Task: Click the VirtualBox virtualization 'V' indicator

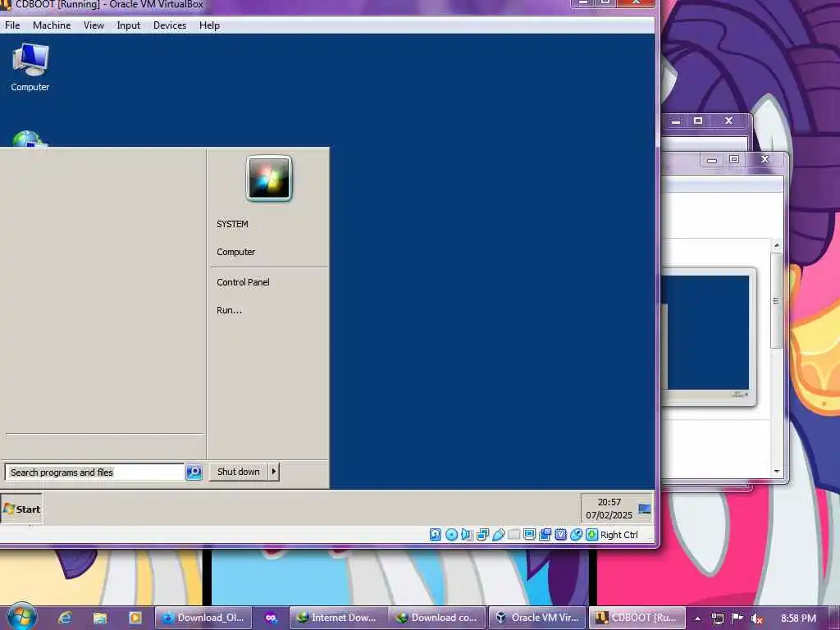Action: pyautogui.click(x=560, y=535)
